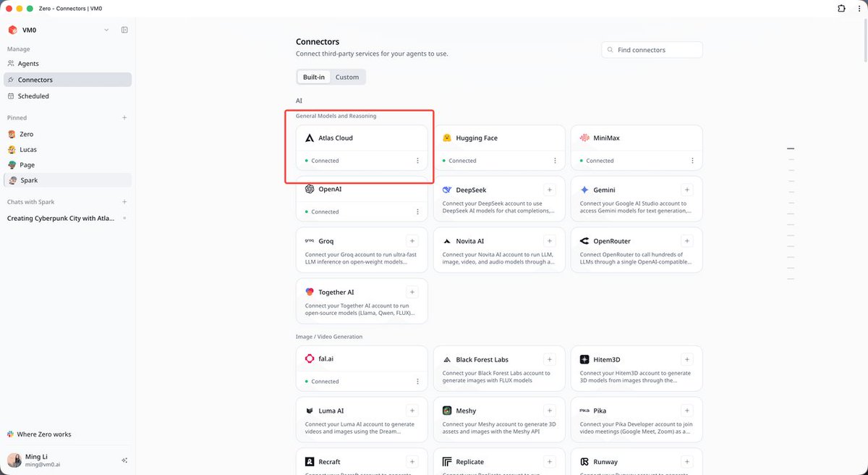Open Agents in the sidebar
This screenshot has width=868, height=475.
(68, 64)
